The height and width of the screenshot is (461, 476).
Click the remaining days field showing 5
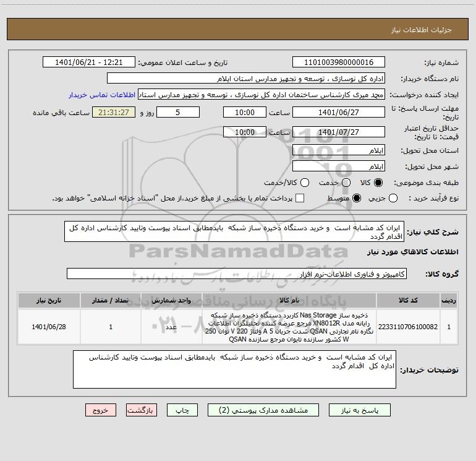point(178,112)
